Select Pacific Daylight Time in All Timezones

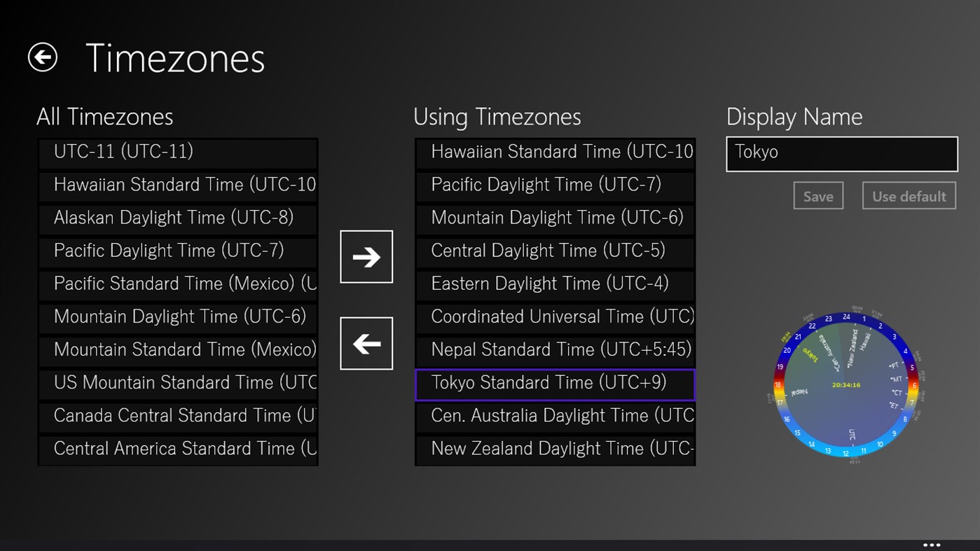click(x=177, y=250)
